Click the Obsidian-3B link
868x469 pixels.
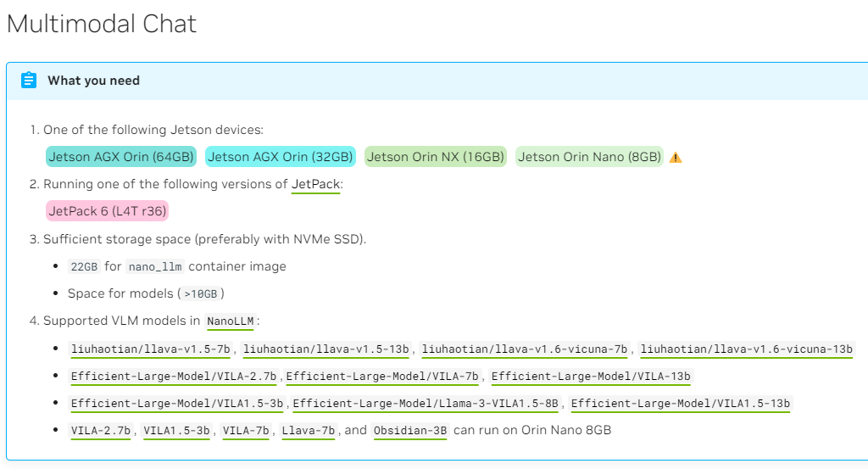click(410, 431)
